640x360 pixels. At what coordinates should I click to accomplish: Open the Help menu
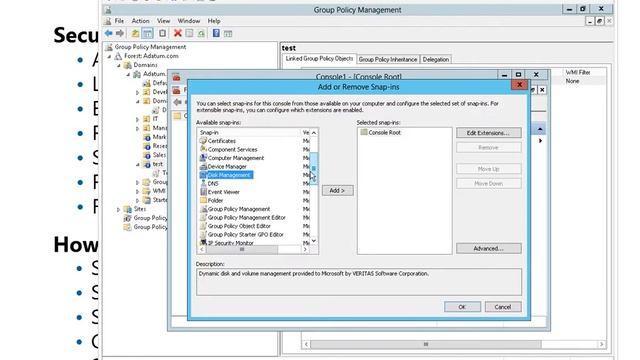[214, 21]
